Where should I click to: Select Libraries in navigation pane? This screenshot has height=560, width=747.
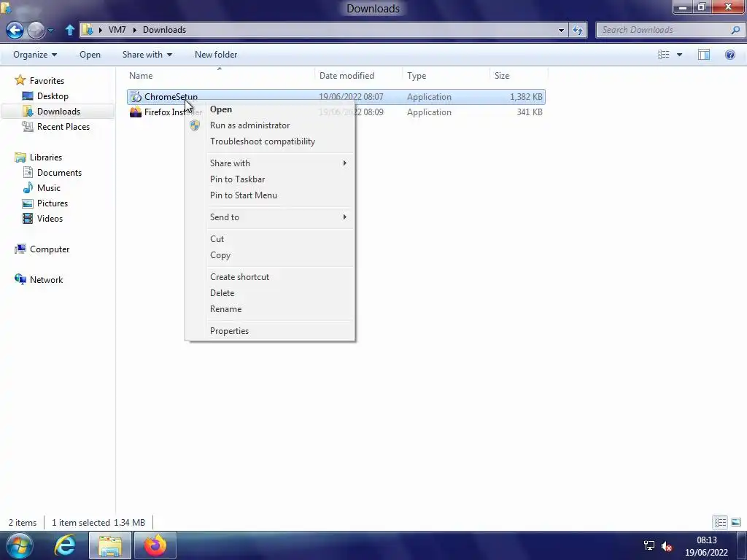(x=46, y=157)
